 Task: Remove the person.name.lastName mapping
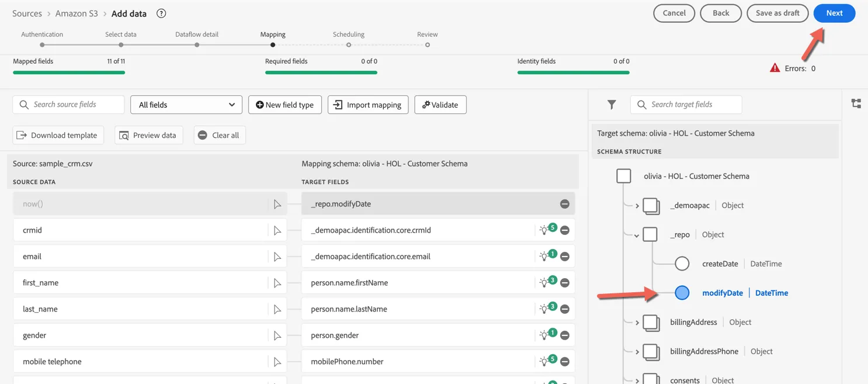(565, 309)
